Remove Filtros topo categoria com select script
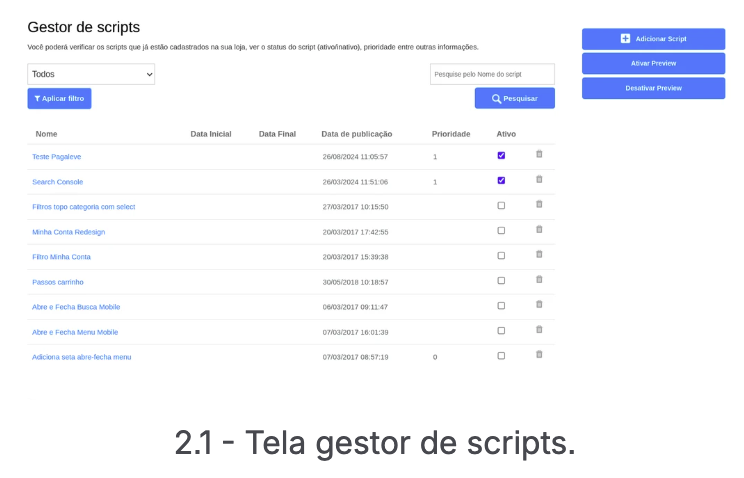This screenshot has width=744, height=478. (x=539, y=204)
